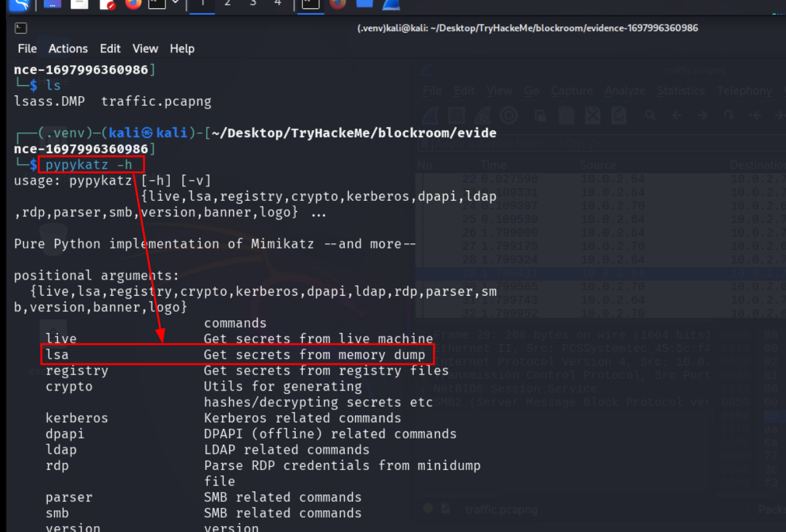Switch to workspace 4 in the panel
The image size is (786, 532).
(x=278, y=4)
